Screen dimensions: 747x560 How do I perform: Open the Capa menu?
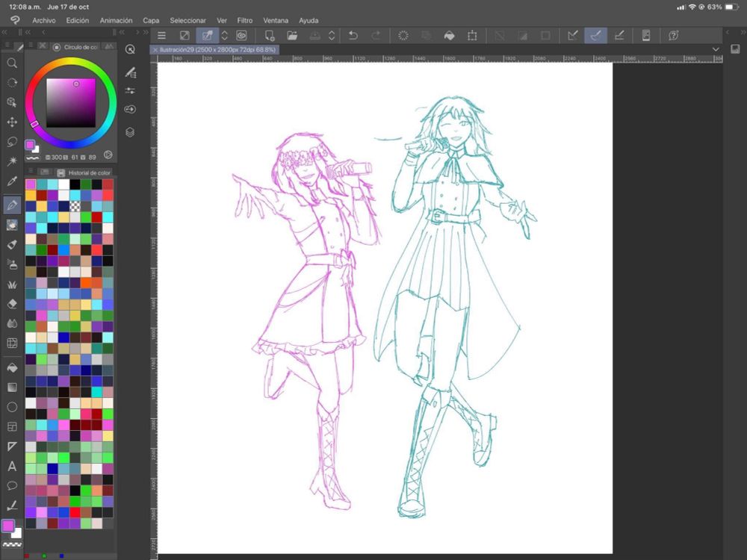pos(151,20)
